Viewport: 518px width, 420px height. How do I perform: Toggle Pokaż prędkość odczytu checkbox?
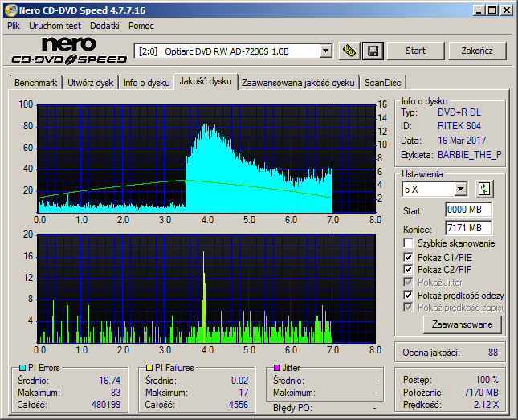tap(408, 295)
